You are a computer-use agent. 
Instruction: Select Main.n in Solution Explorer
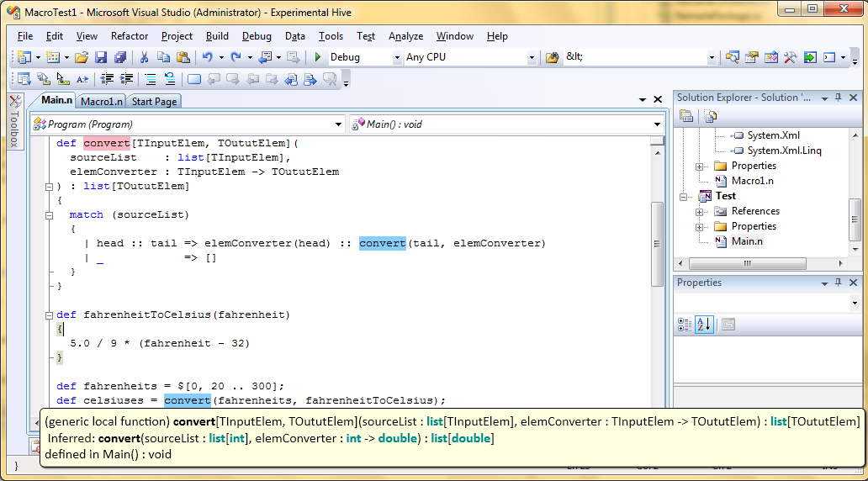747,241
